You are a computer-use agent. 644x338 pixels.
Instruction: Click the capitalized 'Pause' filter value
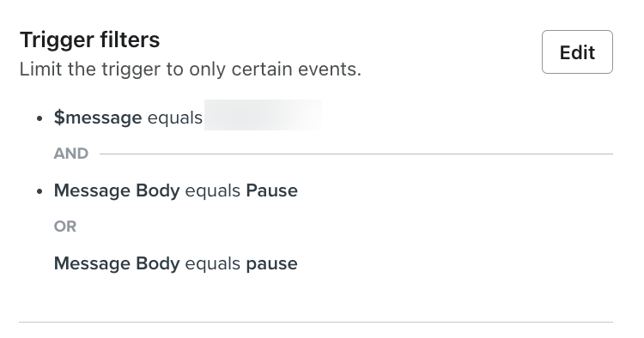coord(272,190)
